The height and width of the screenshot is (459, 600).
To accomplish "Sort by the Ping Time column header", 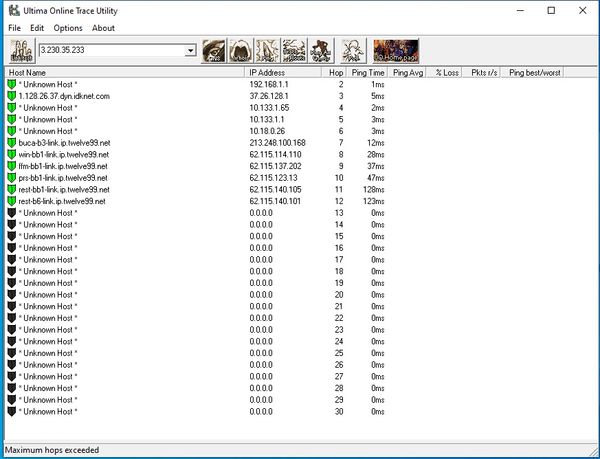I will [x=368, y=73].
